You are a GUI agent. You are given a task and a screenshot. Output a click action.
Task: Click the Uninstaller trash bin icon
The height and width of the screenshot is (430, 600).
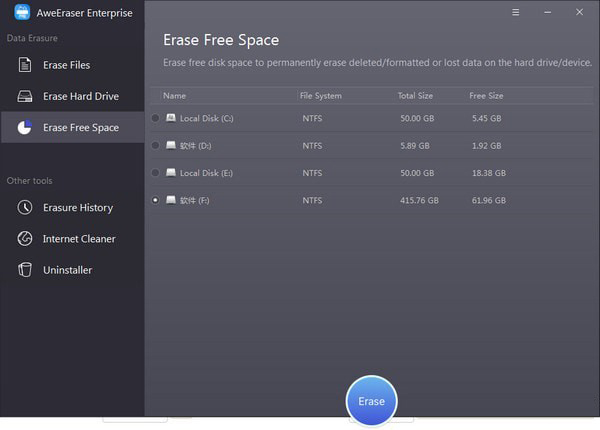click(25, 270)
